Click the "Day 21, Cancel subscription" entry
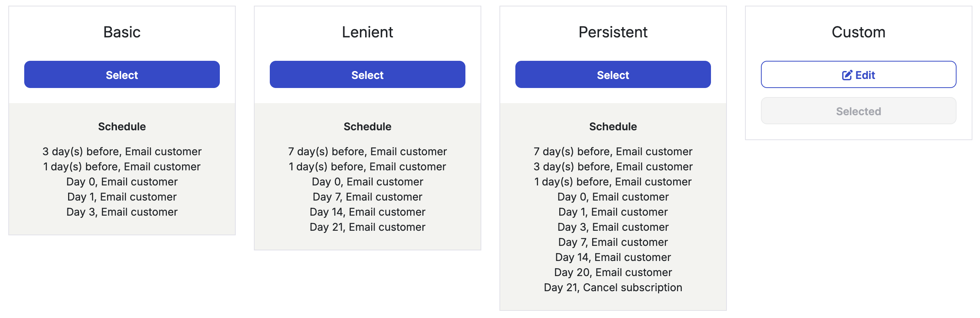Viewport: 980px width, 318px height. 613,287
